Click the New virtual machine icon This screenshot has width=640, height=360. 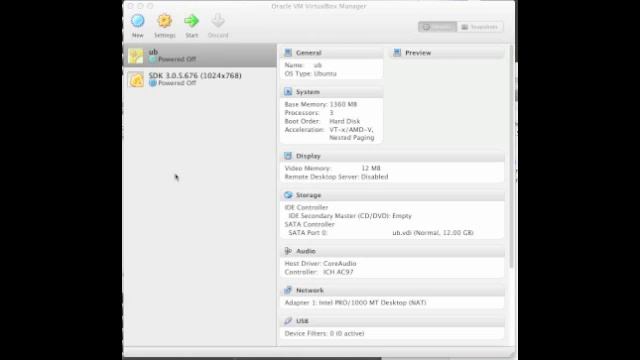(x=138, y=21)
